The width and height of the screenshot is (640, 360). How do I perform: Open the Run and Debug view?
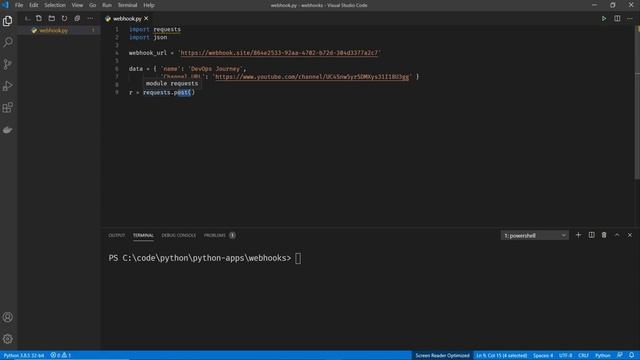(x=8, y=86)
